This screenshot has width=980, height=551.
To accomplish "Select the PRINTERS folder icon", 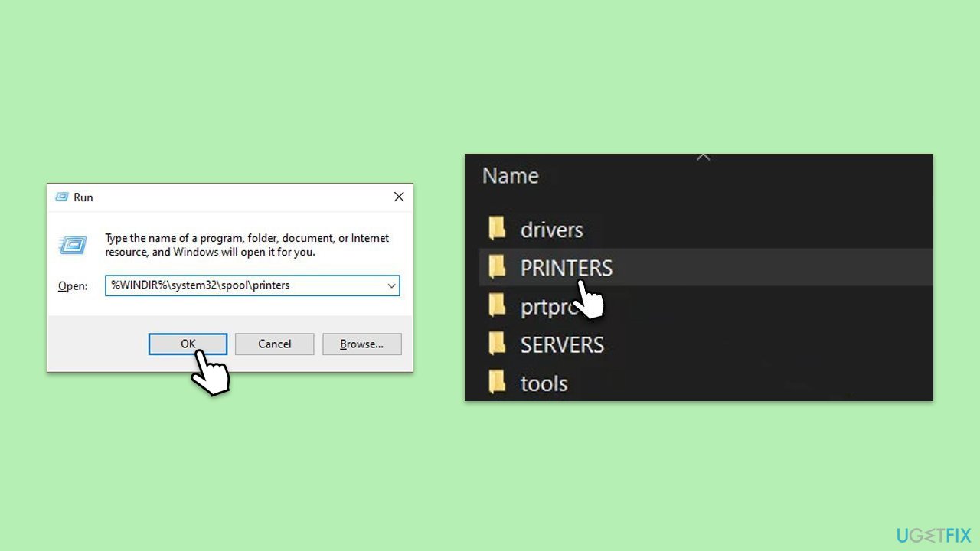I will pyautogui.click(x=498, y=266).
